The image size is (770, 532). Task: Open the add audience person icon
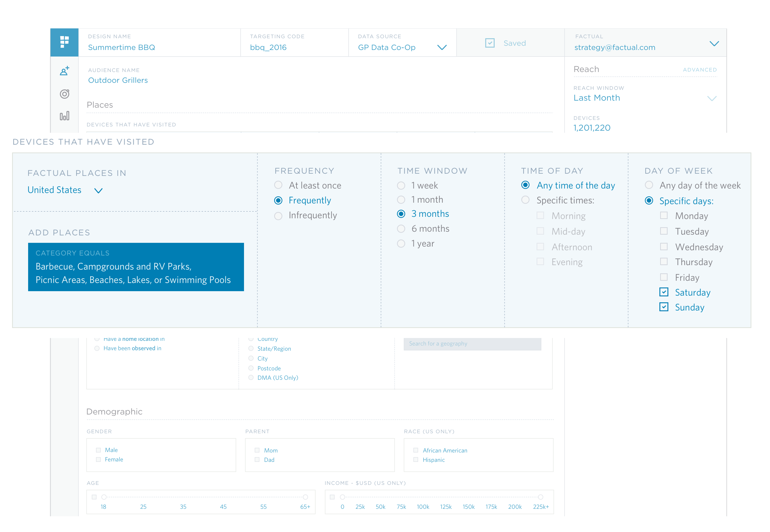[x=65, y=71]
